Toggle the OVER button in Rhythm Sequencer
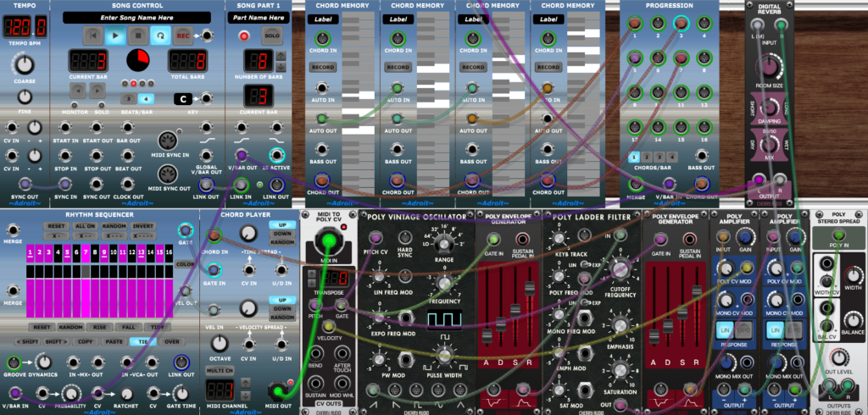 click(x=171, y=341)
